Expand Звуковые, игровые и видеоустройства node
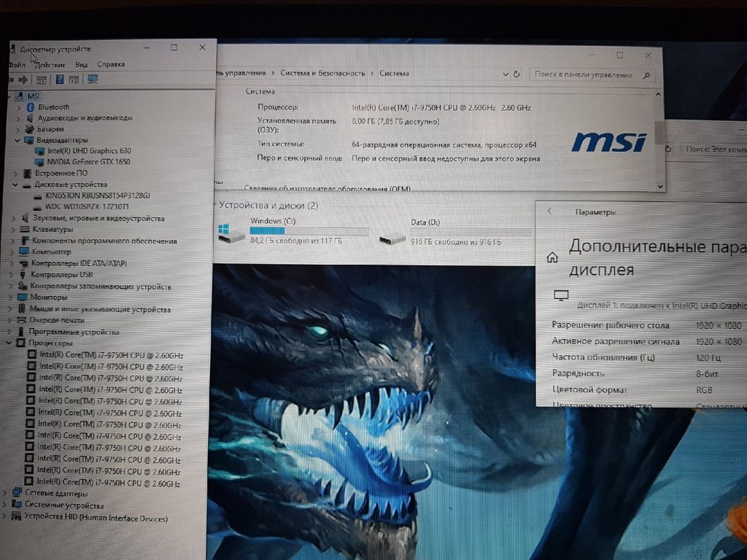This screenshot has height=560, width=747. (14, 219)
